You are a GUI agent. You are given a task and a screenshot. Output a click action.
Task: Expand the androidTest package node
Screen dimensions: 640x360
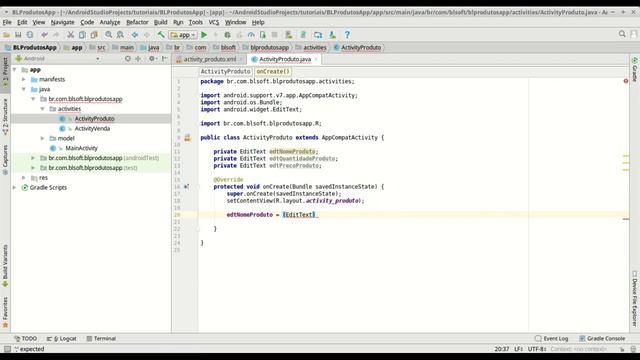[x=33, y=158]
